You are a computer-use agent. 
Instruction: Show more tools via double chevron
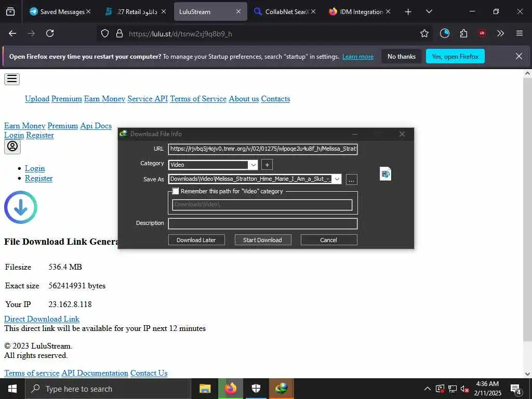500,33
